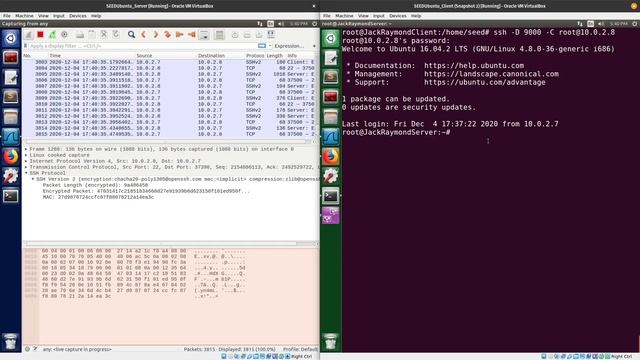
Task: Click the https://help.ubuntu.com link in the terminal
Action: [474, 65]
